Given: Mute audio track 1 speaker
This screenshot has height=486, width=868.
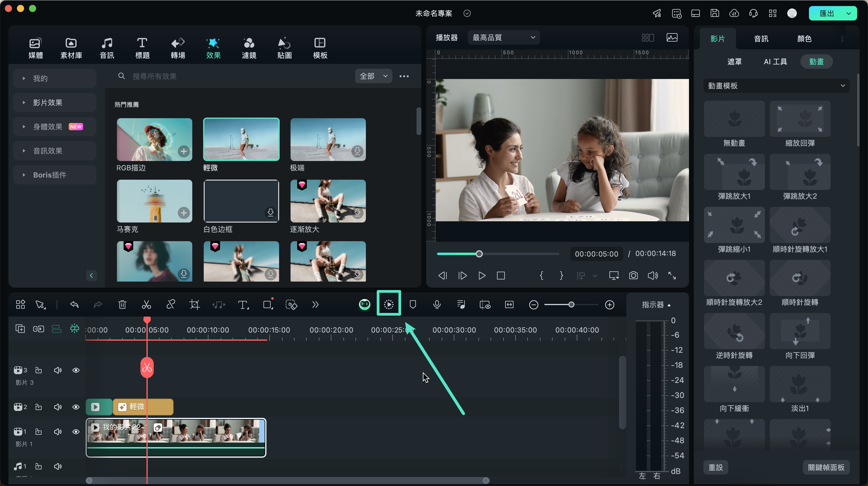Looking at the screenshot, I should (x=58, y=466).
